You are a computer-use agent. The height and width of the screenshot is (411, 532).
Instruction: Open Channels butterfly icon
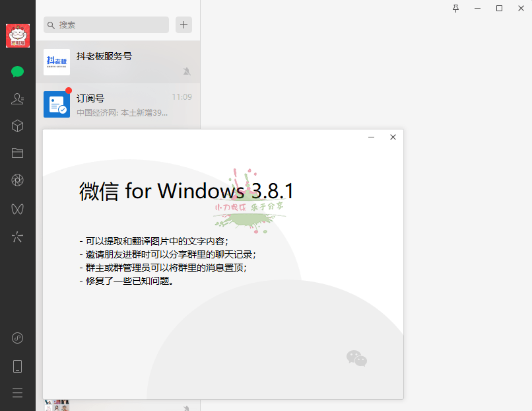[x=17, y=209]
